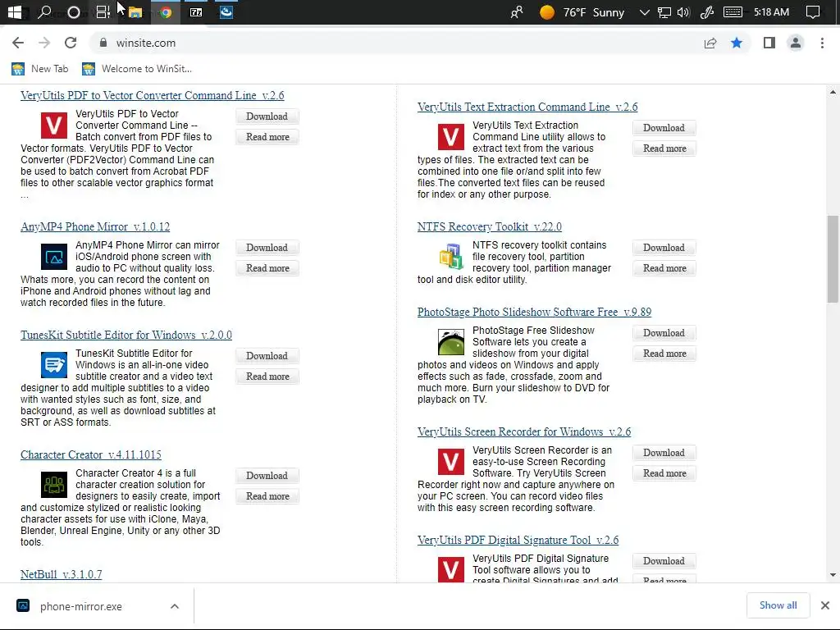
Task: Download VeryUtils Text Extraction Command Line
Action: (664, 127)
